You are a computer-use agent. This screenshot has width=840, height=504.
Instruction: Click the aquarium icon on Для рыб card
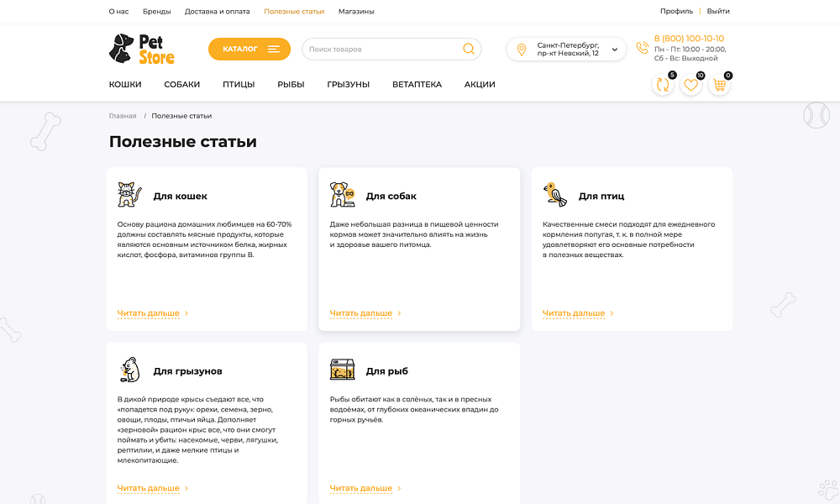click(341, 368)
